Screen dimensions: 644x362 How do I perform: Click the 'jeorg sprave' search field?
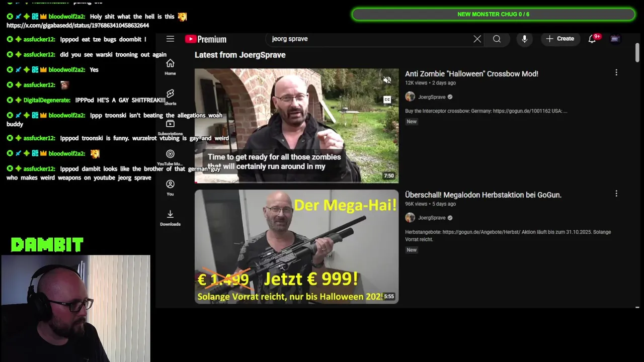[x=370, y=39]
